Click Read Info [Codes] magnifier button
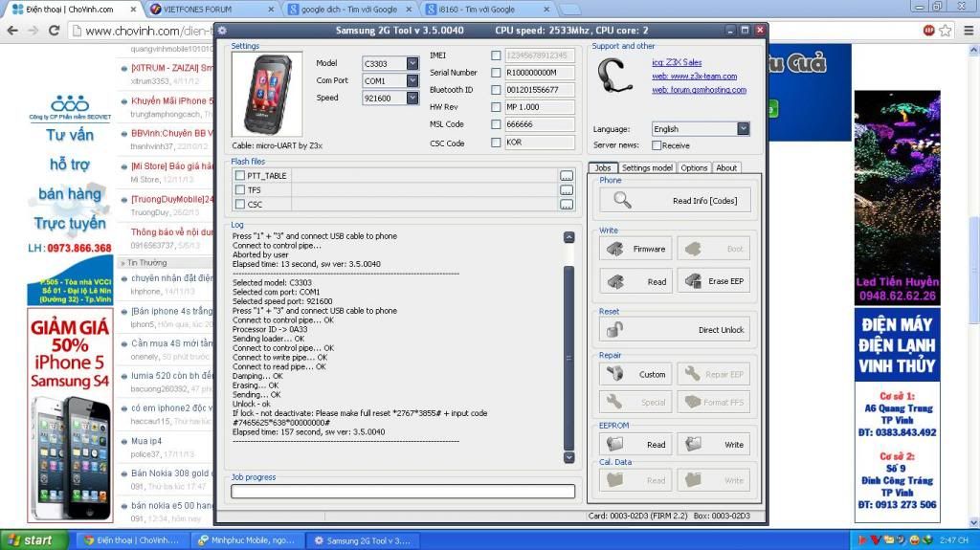Viewport: 980px width, 550px height. pyautogui.click(x=675, y=200)
